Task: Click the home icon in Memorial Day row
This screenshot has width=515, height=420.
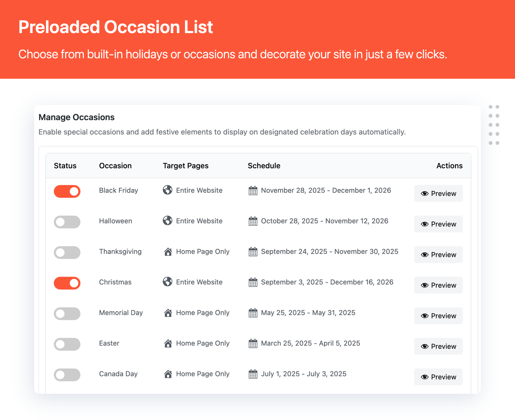Action: [168, 313]
